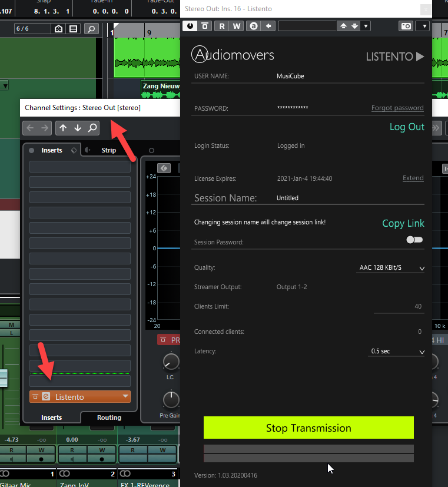
Task: Click the track visibility configuration house icon
Action: coord(59,29)
